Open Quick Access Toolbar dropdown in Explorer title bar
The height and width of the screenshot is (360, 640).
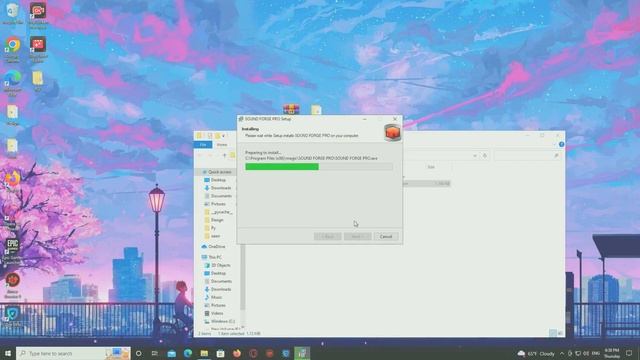pyautogui.click(x=224, y=136)
